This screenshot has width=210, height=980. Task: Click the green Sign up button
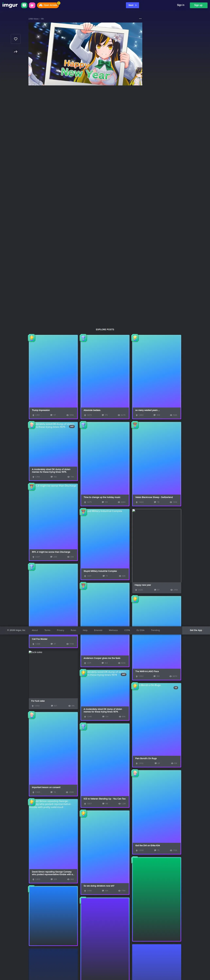[x=198, y=5]
